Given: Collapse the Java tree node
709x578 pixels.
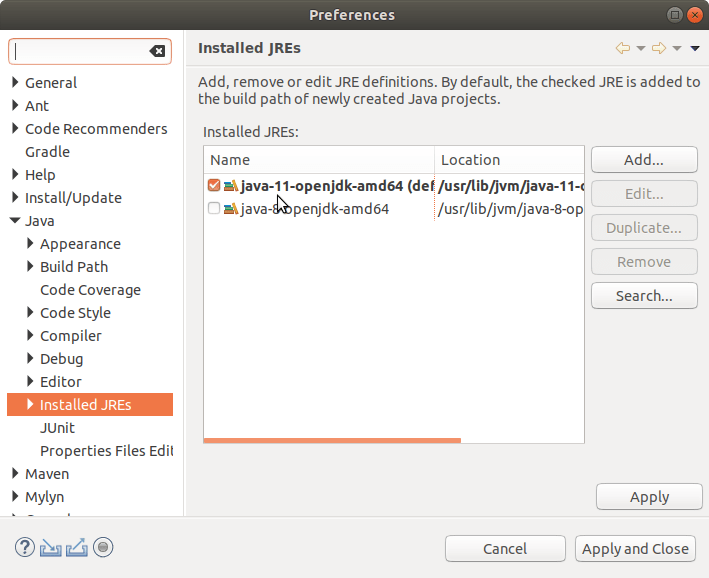Looking at the screenshot, I should [x=15, y=221].
